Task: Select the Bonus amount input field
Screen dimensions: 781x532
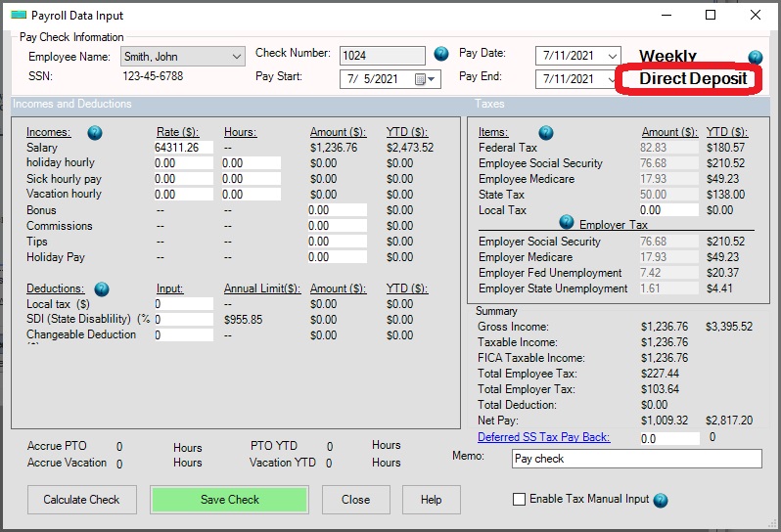Action: [337, 210]
